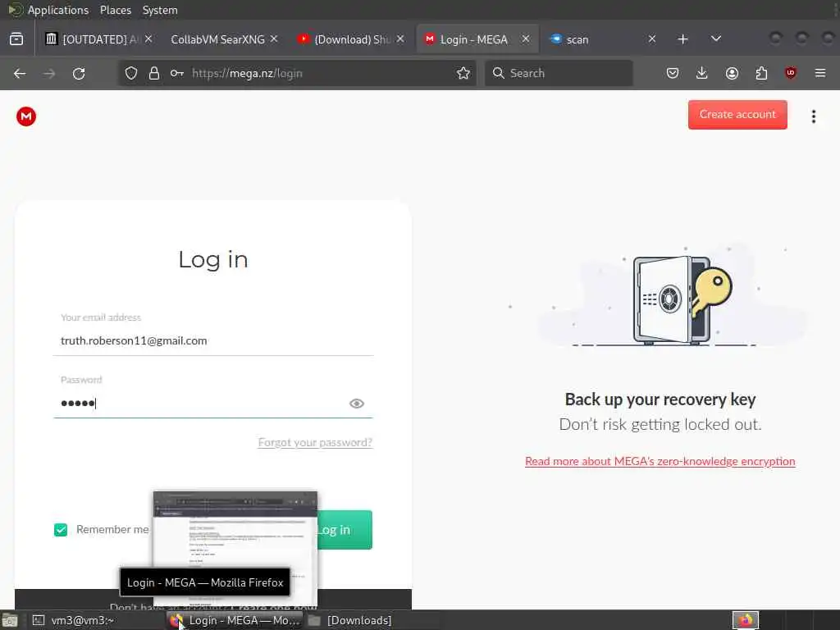Close the CollabVM SearXNG tab
The height and width of the screenshot is (630, 840).
coord(274,39)
